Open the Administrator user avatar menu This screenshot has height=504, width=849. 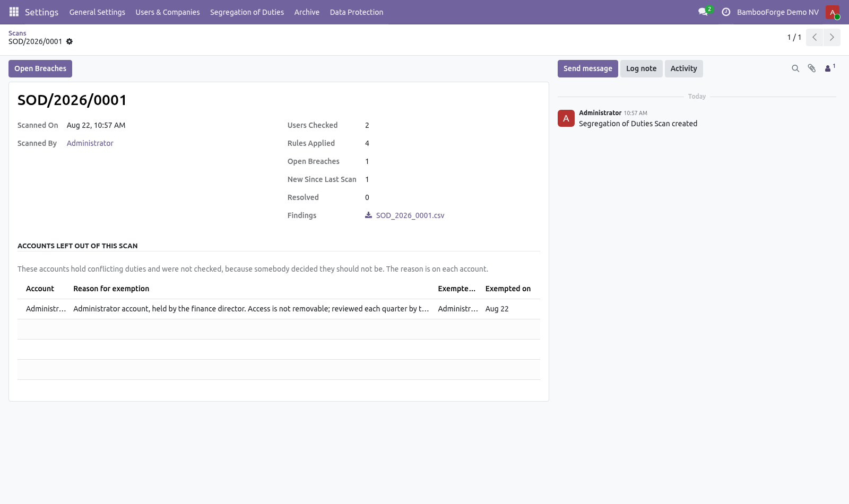(833, 12)
